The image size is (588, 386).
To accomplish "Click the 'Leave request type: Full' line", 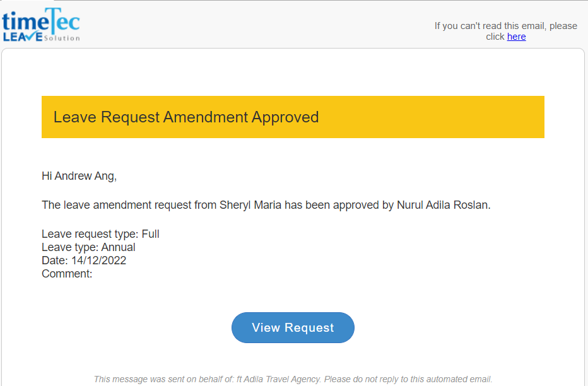I will coord(100,234).
